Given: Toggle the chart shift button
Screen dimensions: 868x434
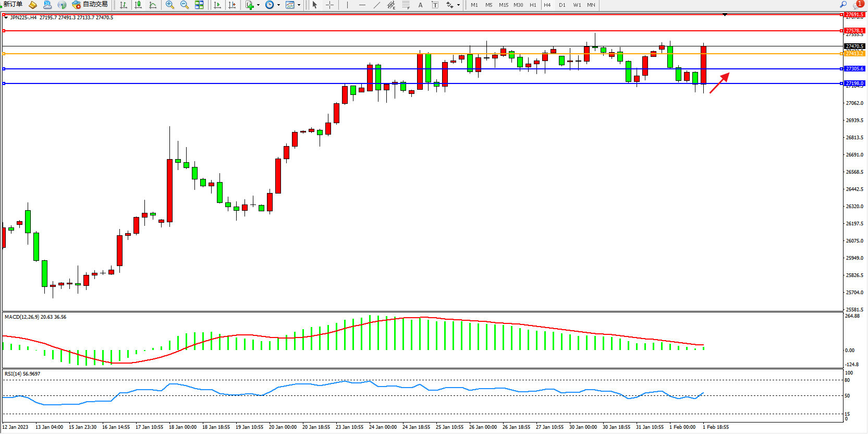Looking at the screenshot, I should [232, 5].
